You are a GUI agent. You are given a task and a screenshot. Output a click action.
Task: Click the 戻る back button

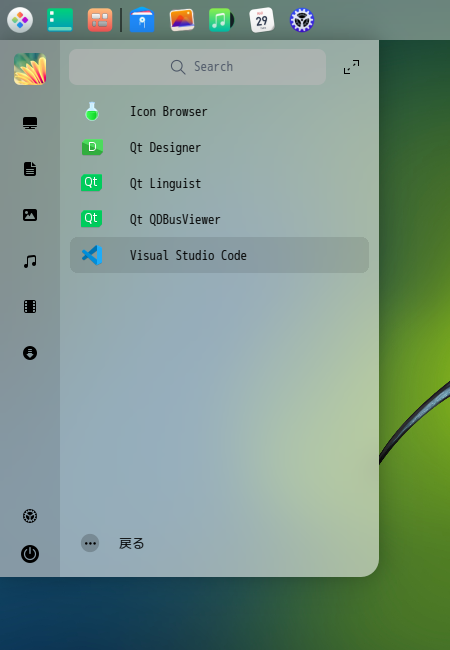131,543
